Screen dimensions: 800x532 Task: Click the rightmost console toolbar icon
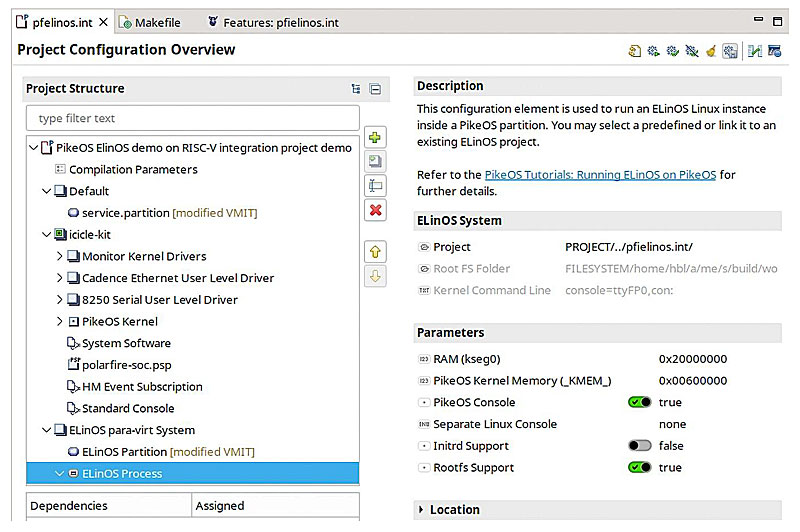tap(774, 51)
